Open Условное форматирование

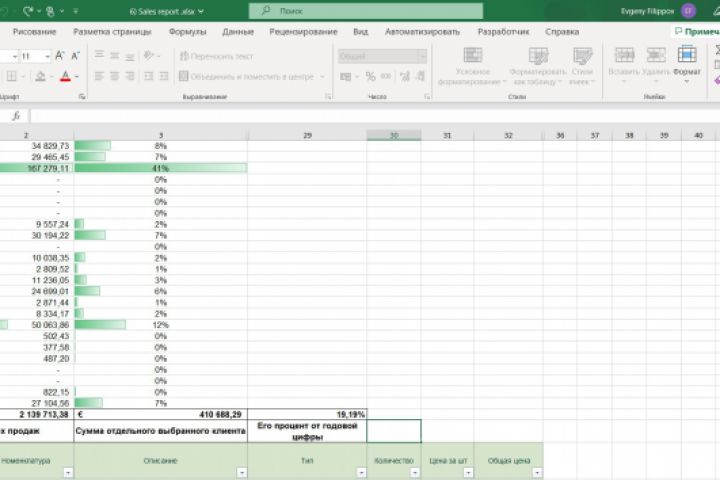472,66
